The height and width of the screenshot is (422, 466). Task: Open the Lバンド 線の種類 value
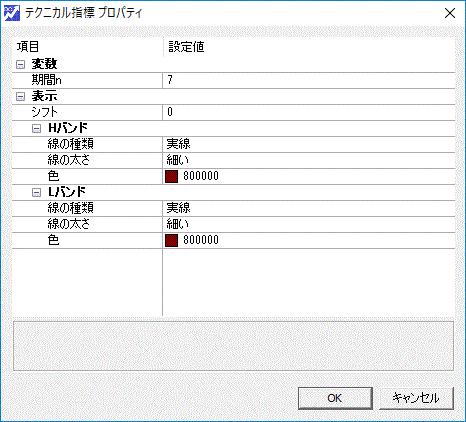[309, 208]
